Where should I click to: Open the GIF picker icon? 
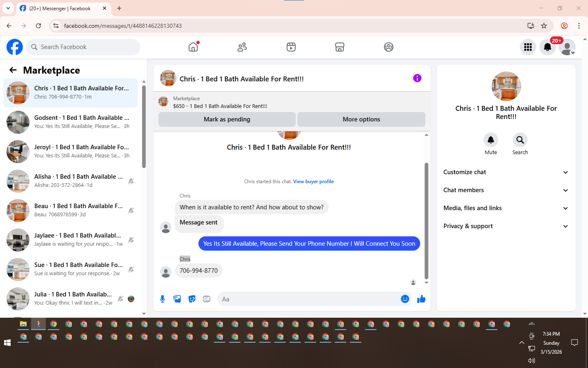click(x=207, y=299)
